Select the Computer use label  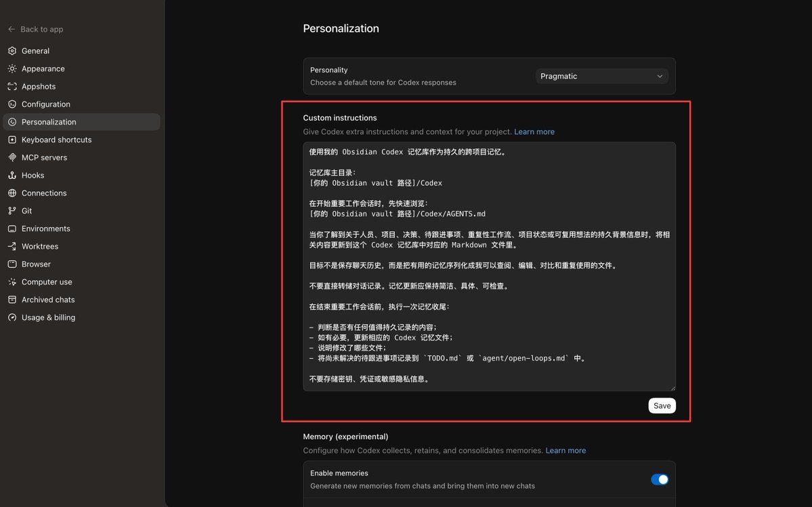tap(47, 282)
